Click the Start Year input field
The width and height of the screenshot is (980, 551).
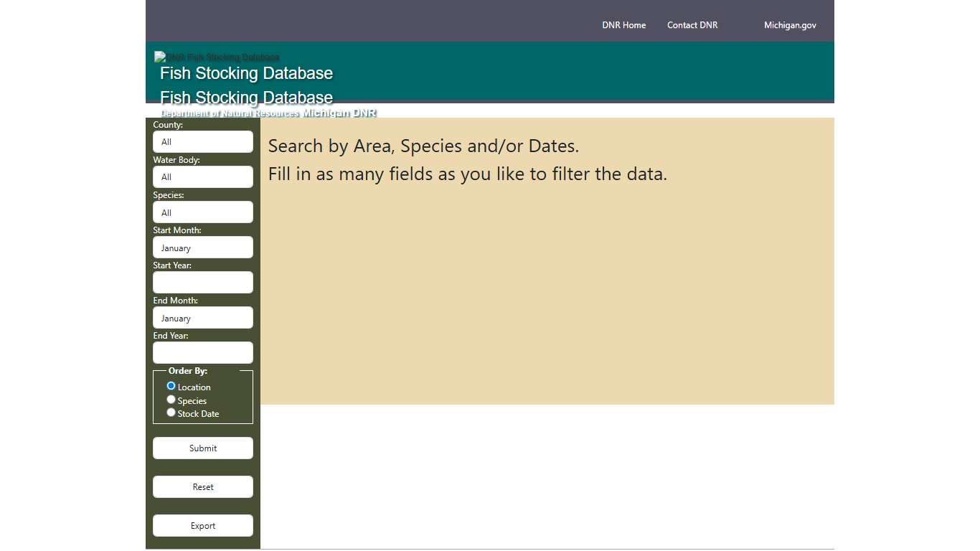coord(203,283)
